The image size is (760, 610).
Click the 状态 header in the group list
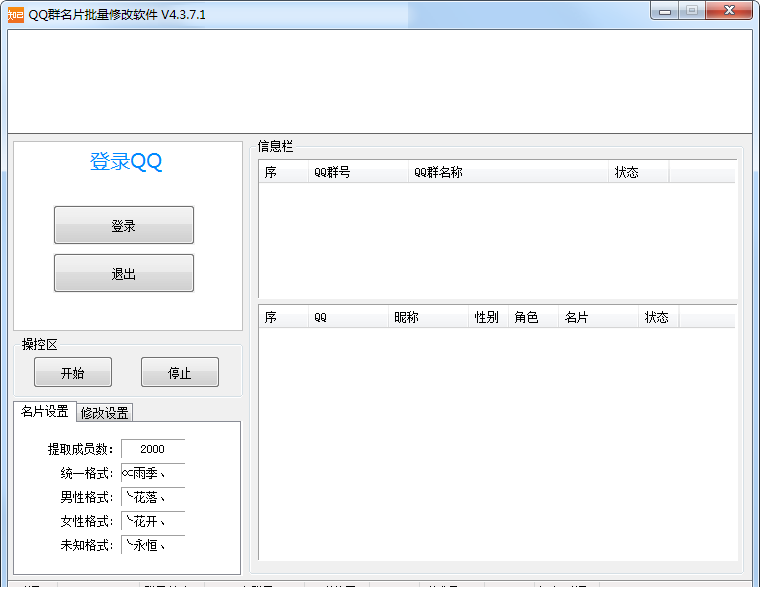639,172
